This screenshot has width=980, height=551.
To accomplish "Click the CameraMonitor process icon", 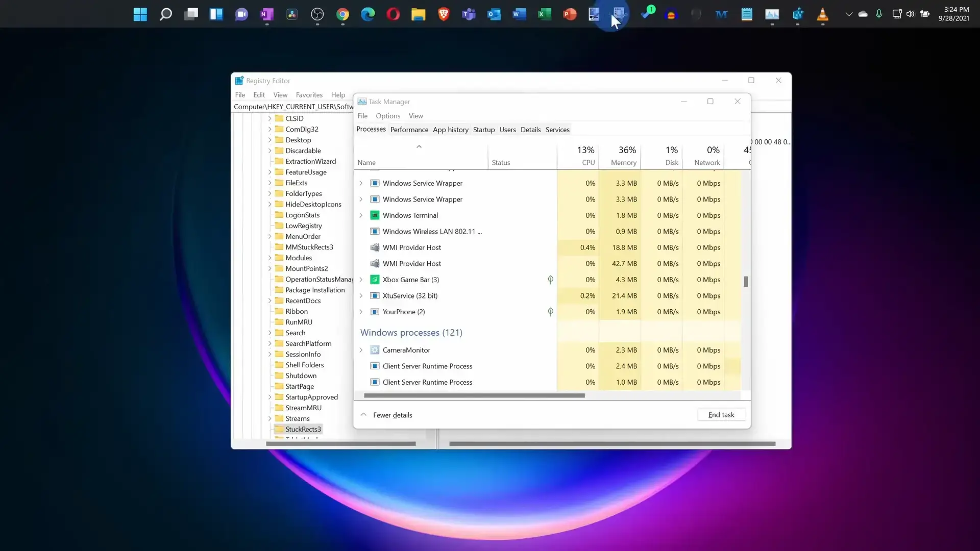I will tap(375, 350).
